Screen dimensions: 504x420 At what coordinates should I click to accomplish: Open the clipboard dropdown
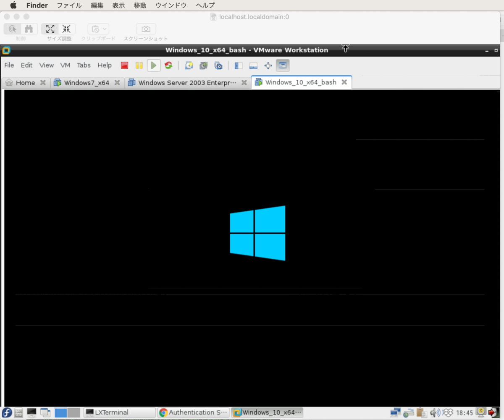click(99, 29)
